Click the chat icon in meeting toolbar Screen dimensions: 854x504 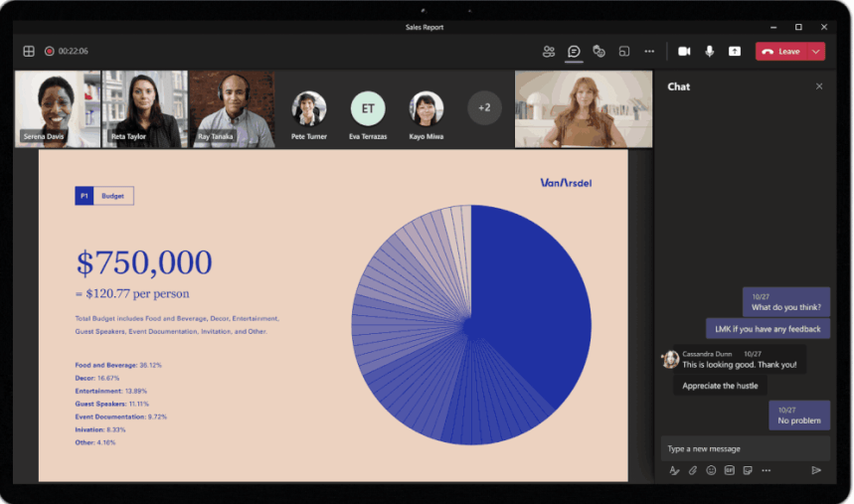point(574,51)
